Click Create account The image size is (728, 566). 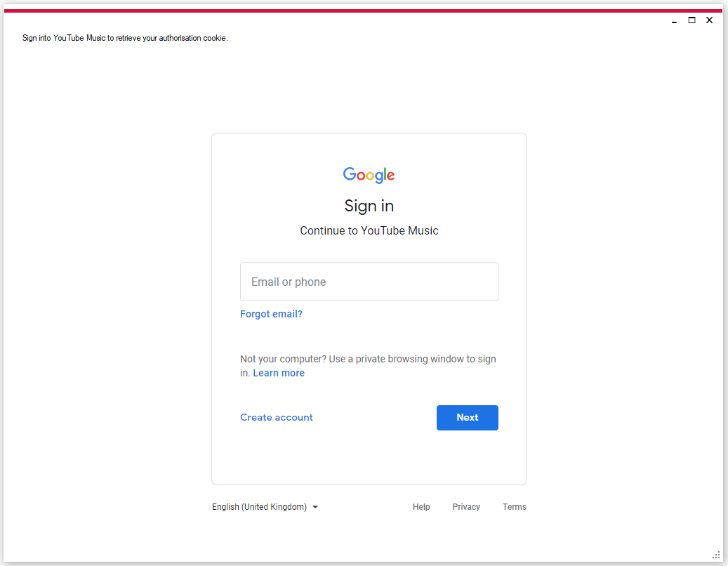coord(277,417)
